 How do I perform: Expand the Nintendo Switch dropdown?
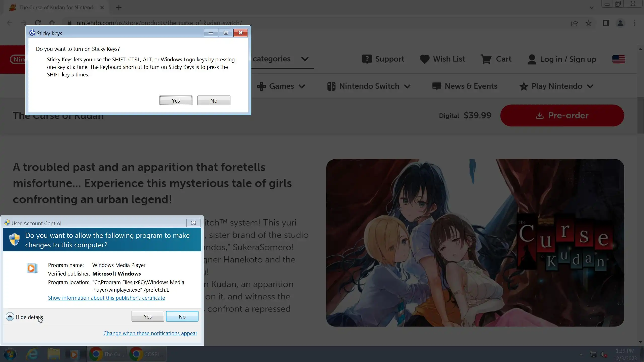(369, 86)
